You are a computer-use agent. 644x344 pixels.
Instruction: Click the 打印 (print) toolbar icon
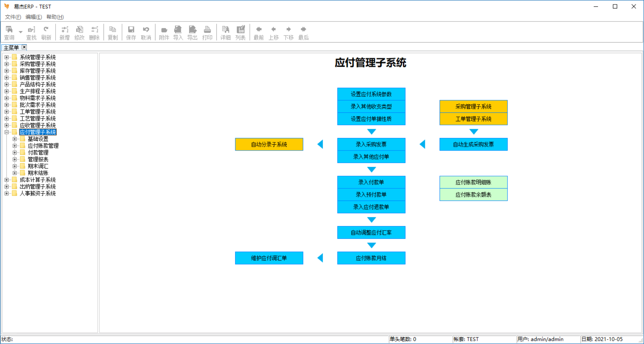pos(207,33)
